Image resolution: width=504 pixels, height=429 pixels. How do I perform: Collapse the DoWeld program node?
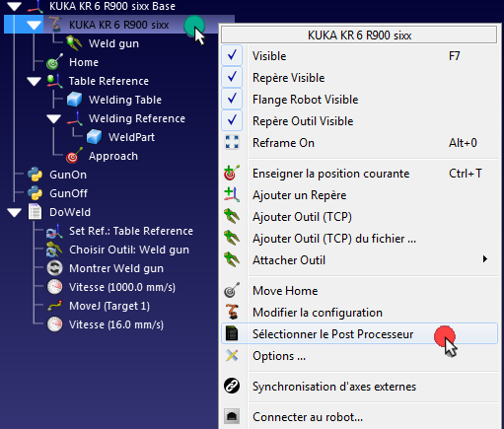click(x=15, y=212)
